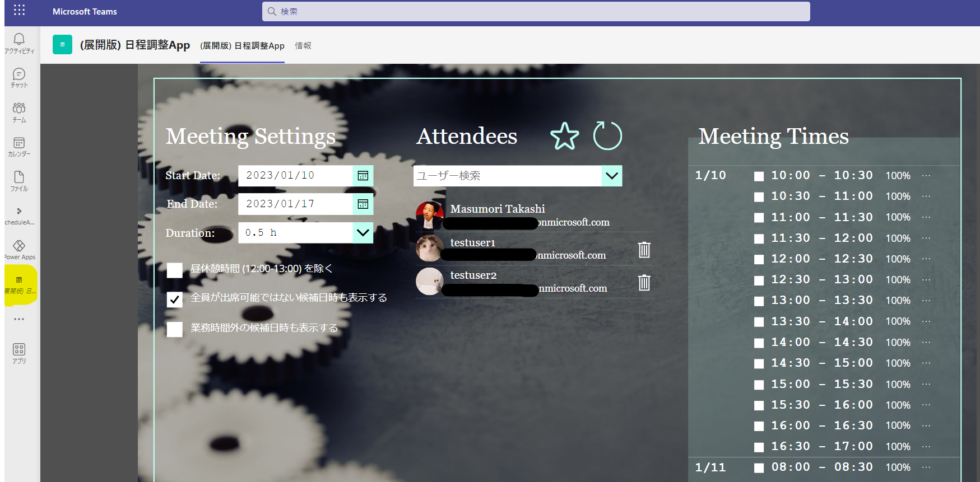Click the star favorite icon beside Attendees
The image size is (980, 482).
click(564, 136)
